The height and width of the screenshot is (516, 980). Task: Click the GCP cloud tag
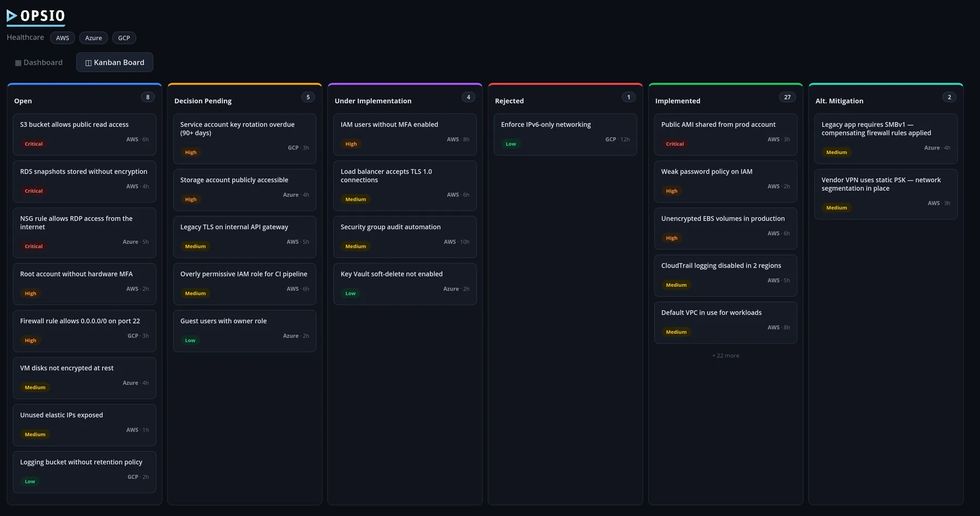tap(124, 38)
